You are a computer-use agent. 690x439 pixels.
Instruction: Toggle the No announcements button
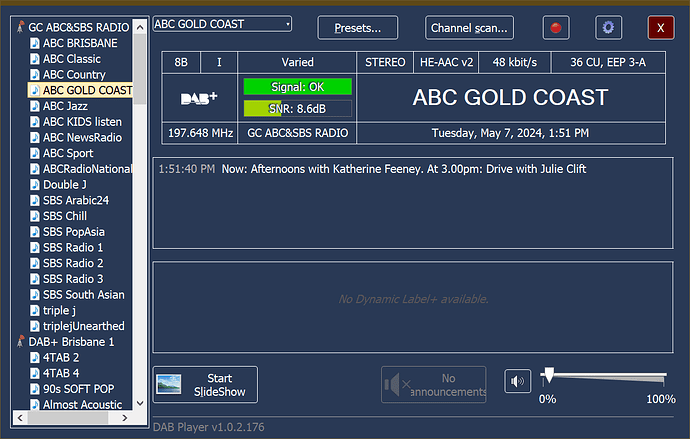[435, 385]
